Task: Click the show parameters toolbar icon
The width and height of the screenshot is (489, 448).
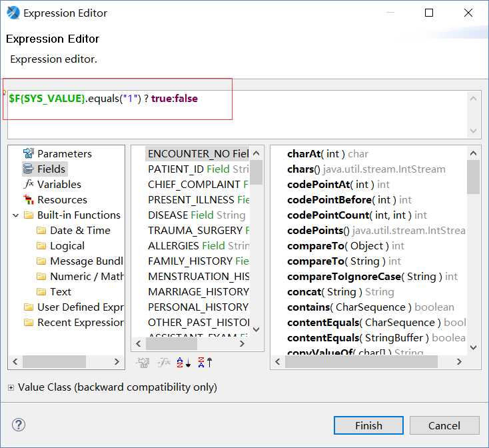Action: [143, 362]
